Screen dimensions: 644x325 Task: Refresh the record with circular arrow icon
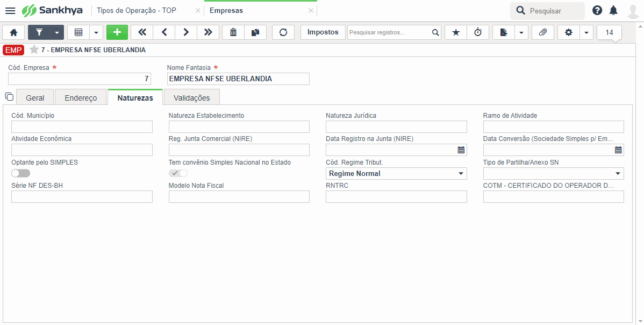[283, 32]
